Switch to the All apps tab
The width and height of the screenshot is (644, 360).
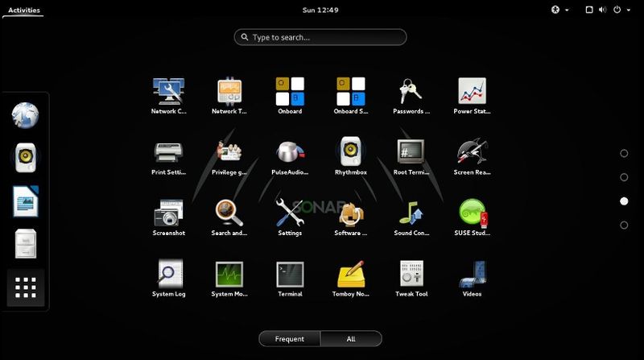pyautogui.click(x=351, y=339)
